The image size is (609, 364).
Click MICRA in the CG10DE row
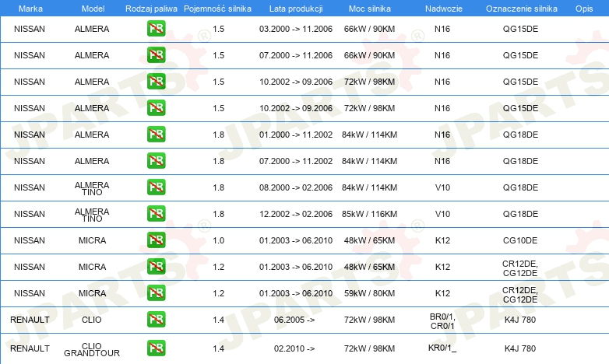click(x=92, y=240)
